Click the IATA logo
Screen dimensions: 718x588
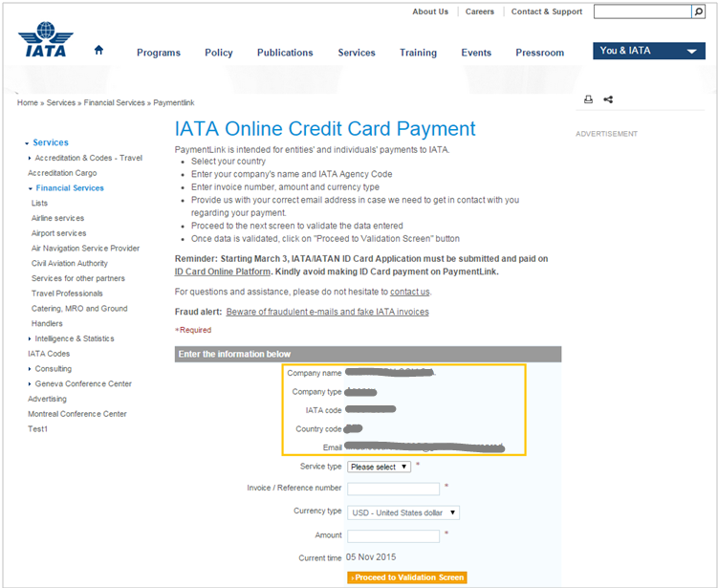click(46, 39)
